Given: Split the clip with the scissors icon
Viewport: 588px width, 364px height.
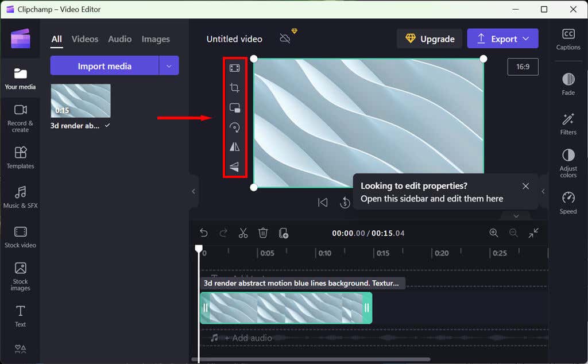Looking at the screenshot, I should point(243,233).
